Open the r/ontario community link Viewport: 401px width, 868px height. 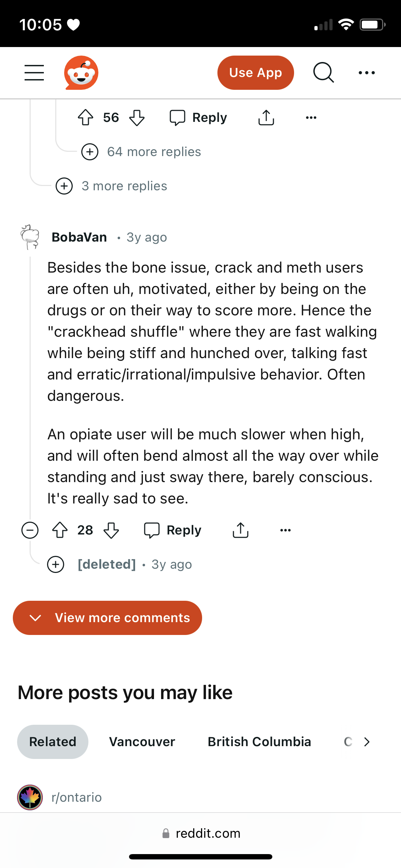tap(76, 797)
